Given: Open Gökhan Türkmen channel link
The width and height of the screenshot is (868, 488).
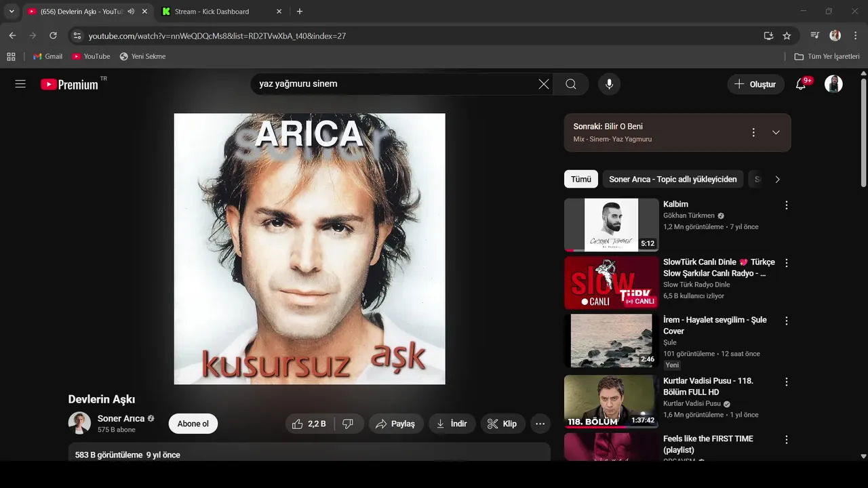Looking at the screenshot, I should point(689,216).
